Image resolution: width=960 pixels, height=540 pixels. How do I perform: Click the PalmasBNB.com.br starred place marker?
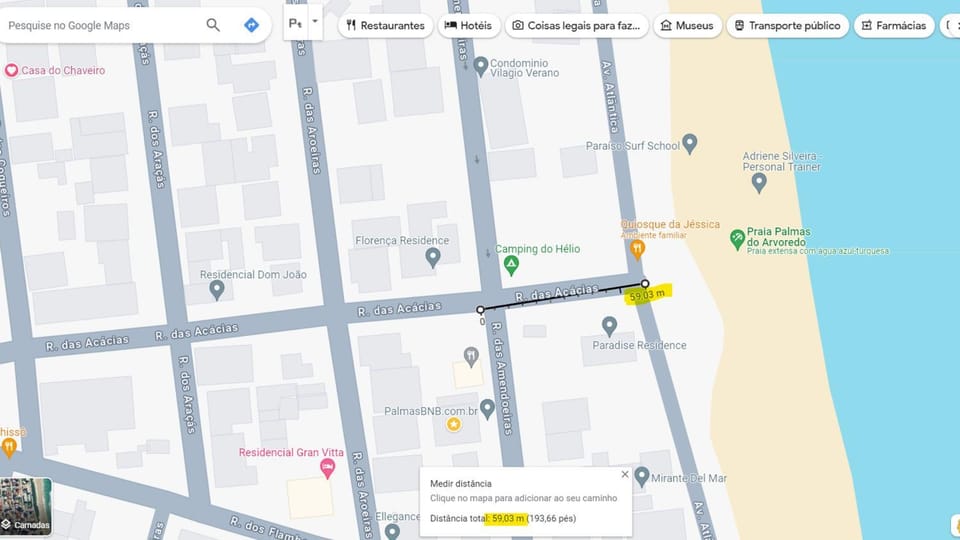click(453, 424)
